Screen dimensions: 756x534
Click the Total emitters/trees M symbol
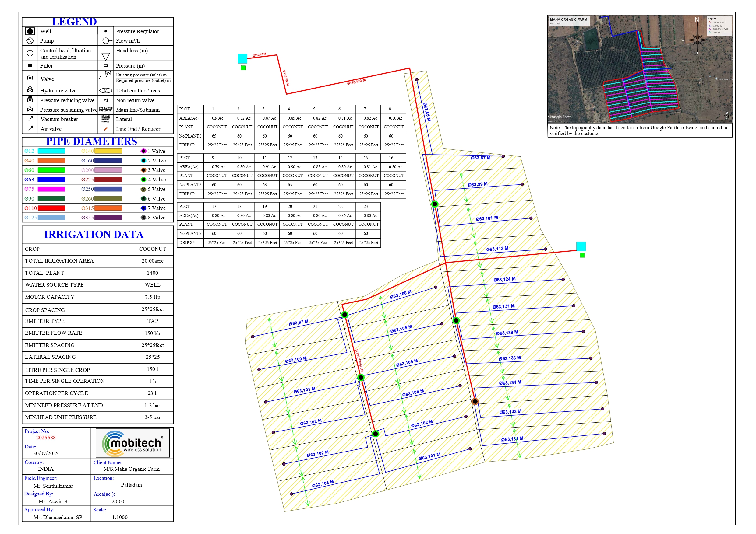tap(106, 90)
